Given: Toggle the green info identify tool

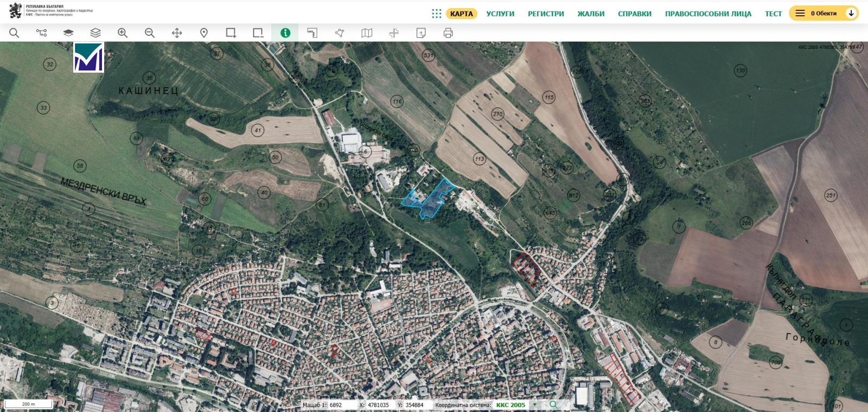Looking at the screenshot, I should coord(285,33).
